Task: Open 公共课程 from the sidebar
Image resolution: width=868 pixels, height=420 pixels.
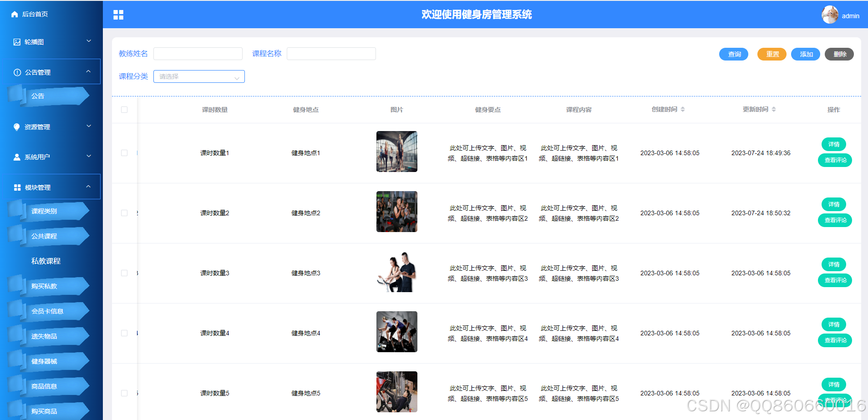Action: [44, 236]
